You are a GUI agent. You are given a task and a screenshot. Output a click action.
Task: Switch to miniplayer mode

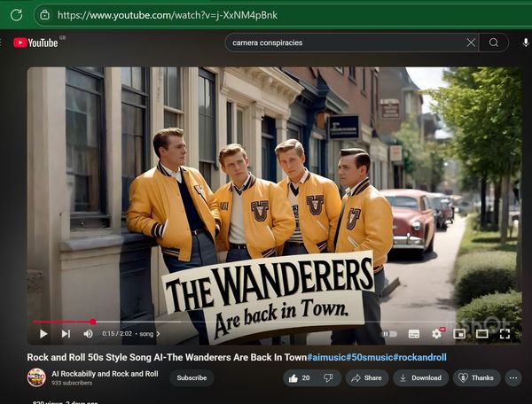(x=459, y=334)
